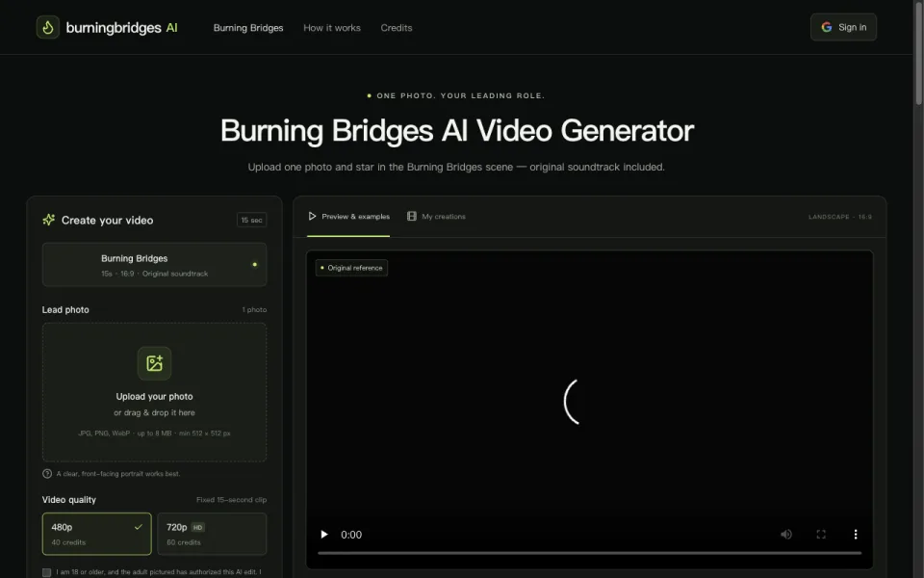Click the LANDSCAPE 16:9 label
This screenshot has width=924, height=578.
839,217
